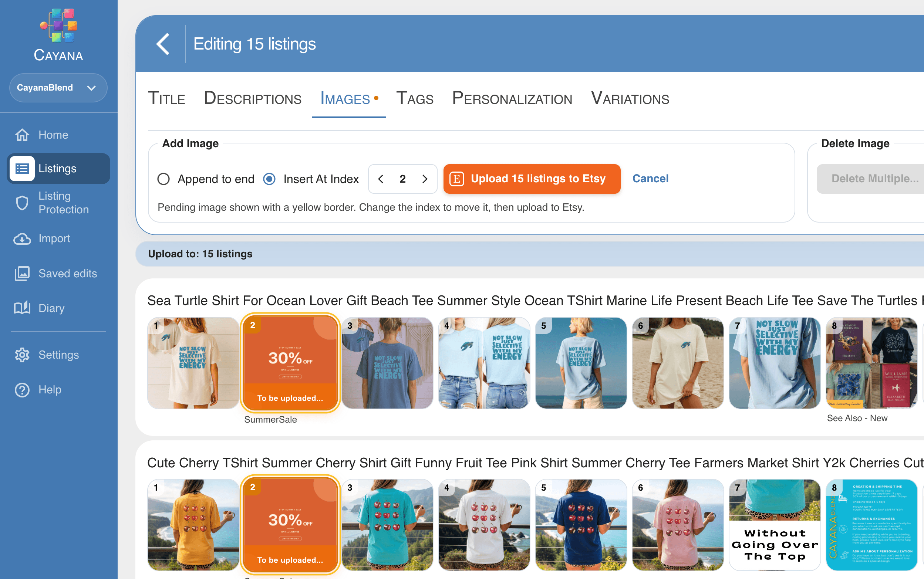Screen dimensions: 924x579
Task: Click the Cancel link
Action: click(650, 179)
